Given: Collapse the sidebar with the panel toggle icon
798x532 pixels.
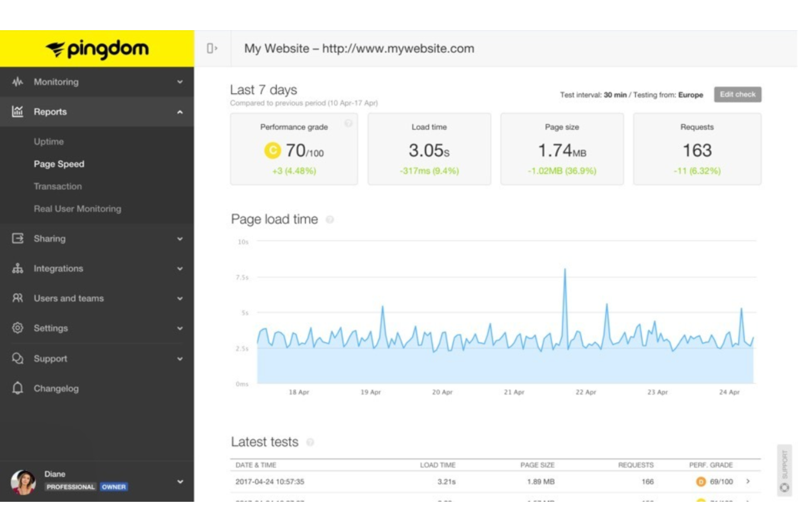Looking at the screenshot, I should point(211,48).
